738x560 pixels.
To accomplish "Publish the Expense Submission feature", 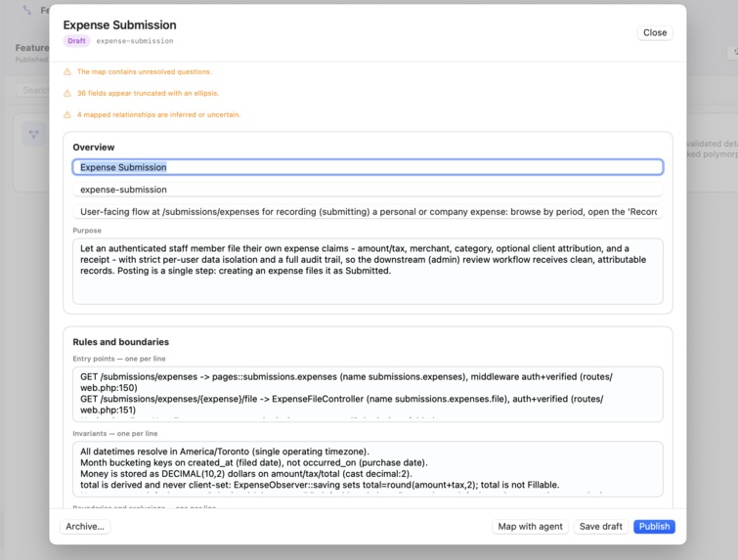I will [x=654, y=526].
